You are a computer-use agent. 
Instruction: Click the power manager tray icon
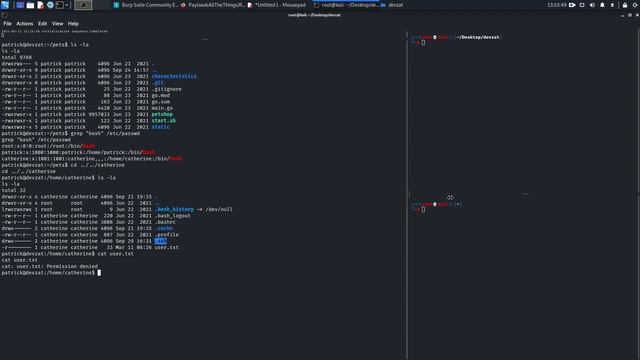coord(612,5)
